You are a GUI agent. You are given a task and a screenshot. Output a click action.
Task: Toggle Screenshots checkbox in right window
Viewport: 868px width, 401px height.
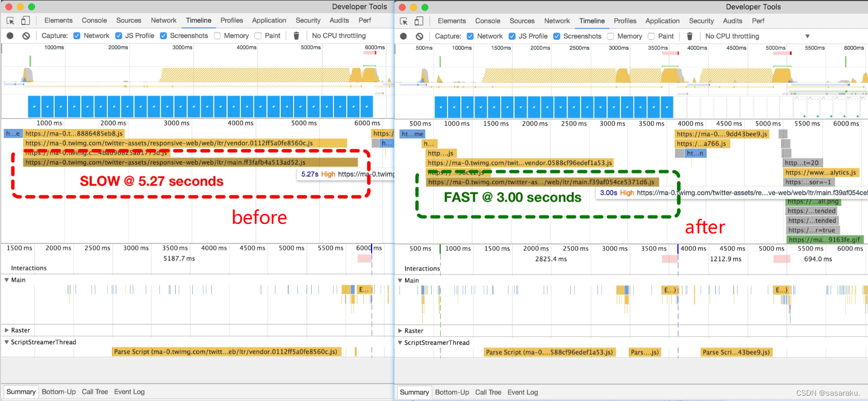[557, 36]
